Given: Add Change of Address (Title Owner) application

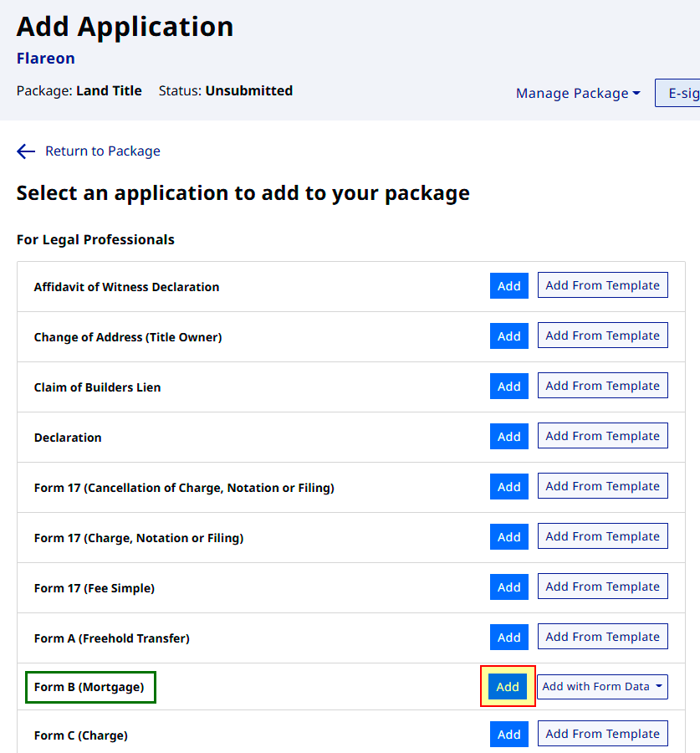Looking at the screenshot, I should [509, 336].
